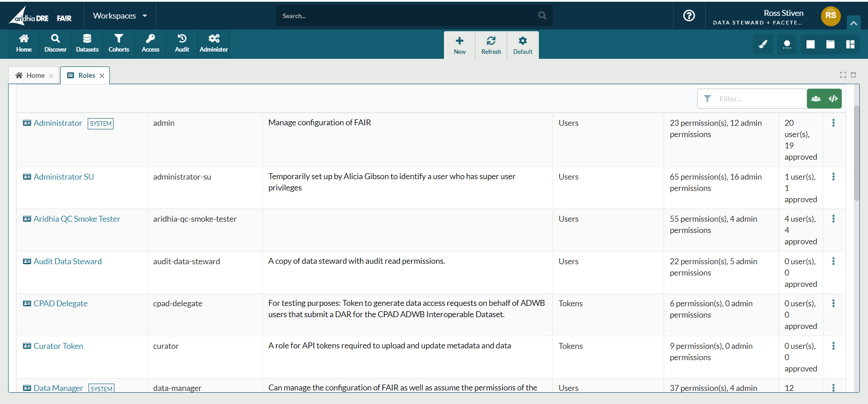This screenshot has height=404, width=868.
Task: Switch to the Home tab
Action: (x=31, y=76)
